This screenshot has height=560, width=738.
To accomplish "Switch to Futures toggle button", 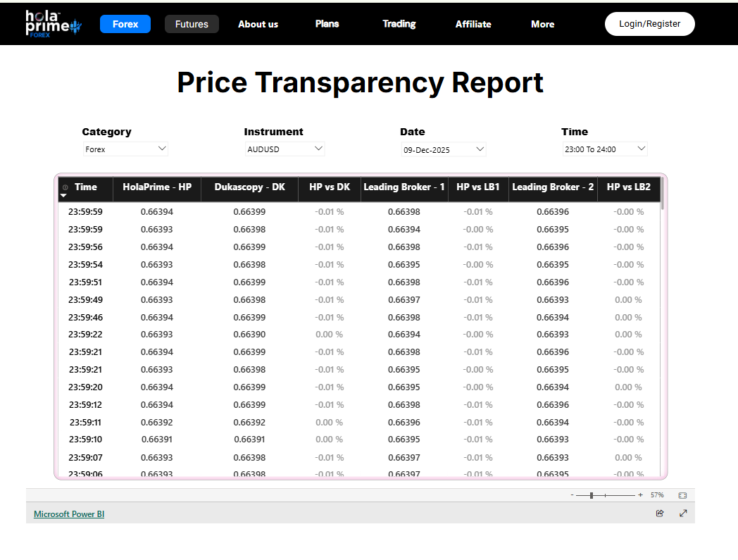I will click(x=192, y=24).
